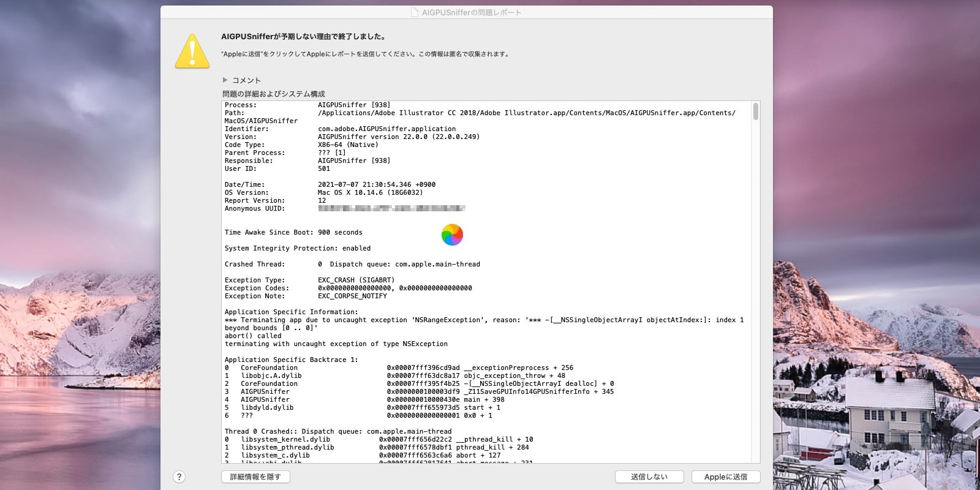This screenshot has height=490, width=980.
Task: Click the Thread 0 Crashed line
Action: coord(337,432)
